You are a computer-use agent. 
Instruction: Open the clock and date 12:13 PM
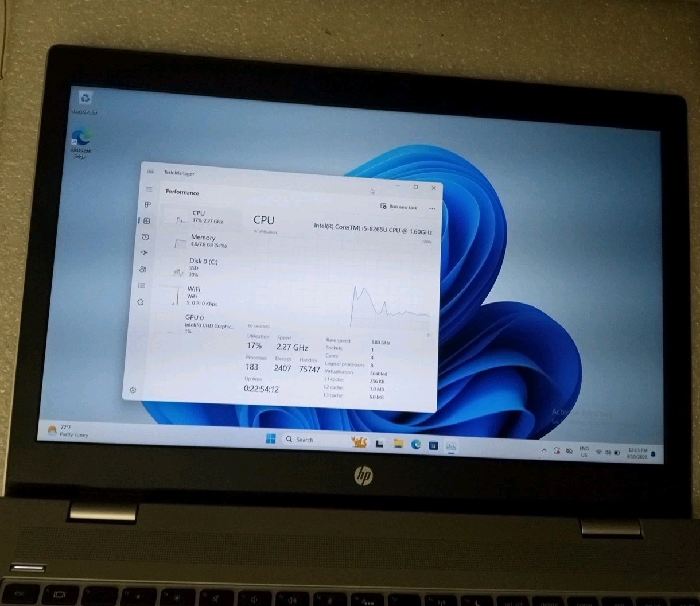coord(637,453)
